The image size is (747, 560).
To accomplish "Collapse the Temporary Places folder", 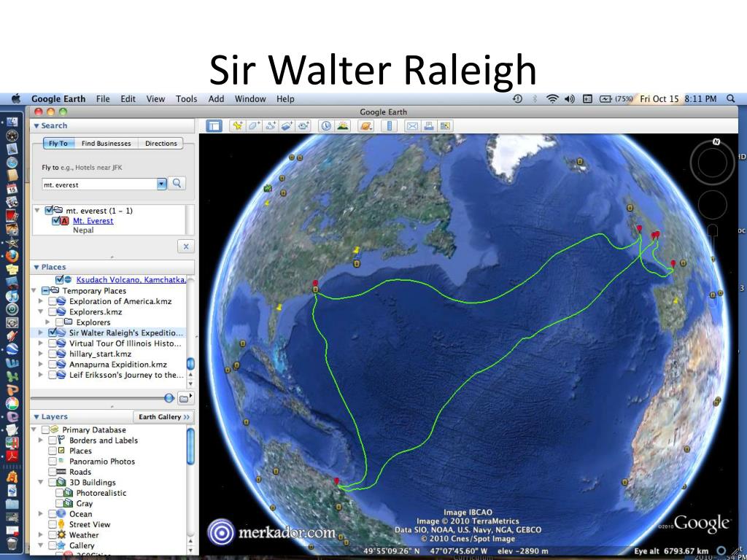I will point(34,290).
